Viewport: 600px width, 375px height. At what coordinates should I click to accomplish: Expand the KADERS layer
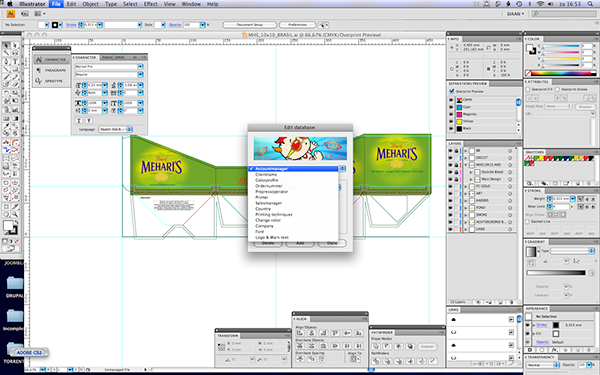click(x=466, y=201)
